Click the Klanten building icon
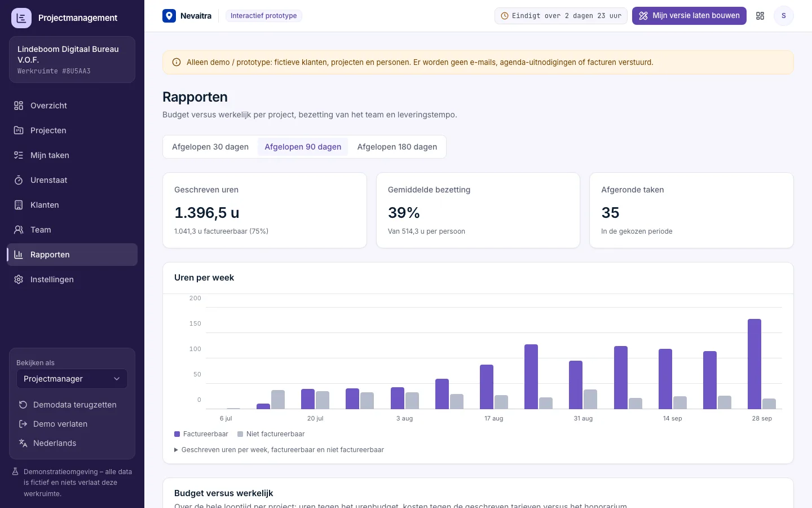812x508 pixels. [x=19, y=205]
